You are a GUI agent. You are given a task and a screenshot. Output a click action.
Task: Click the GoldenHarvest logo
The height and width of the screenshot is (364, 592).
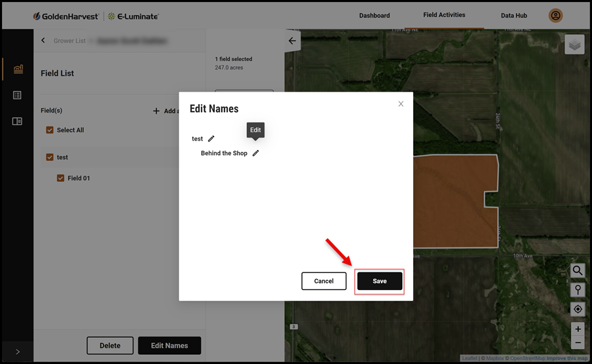65,16
